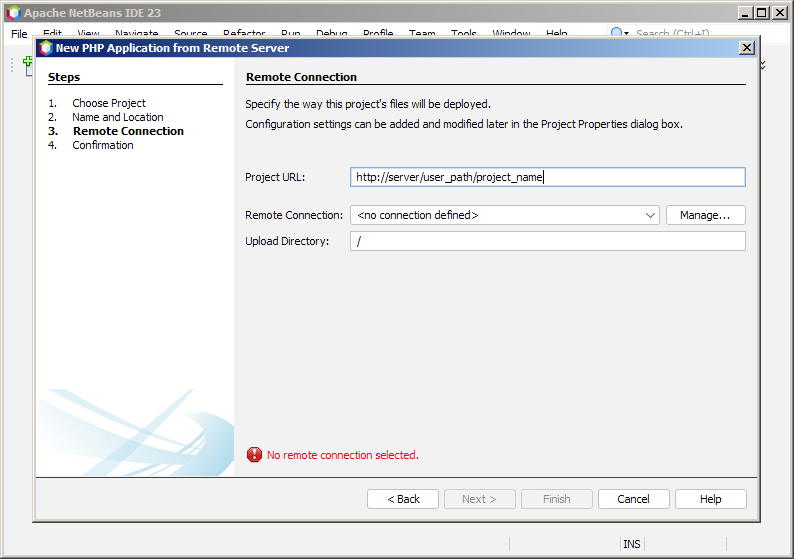Open Help for the wizard dialog

[710, 499]
